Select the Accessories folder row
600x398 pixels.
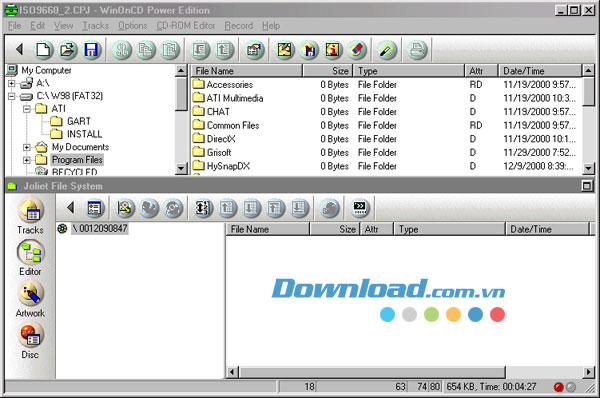point(386,84)
